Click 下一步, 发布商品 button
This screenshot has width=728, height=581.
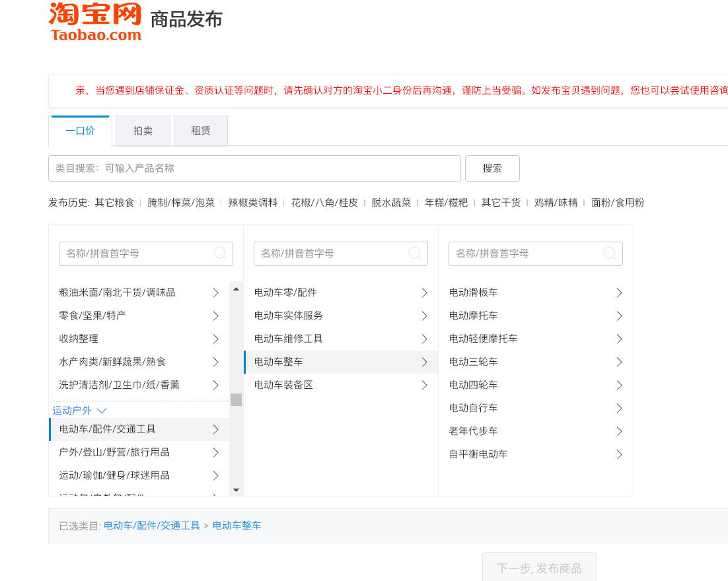539,568
